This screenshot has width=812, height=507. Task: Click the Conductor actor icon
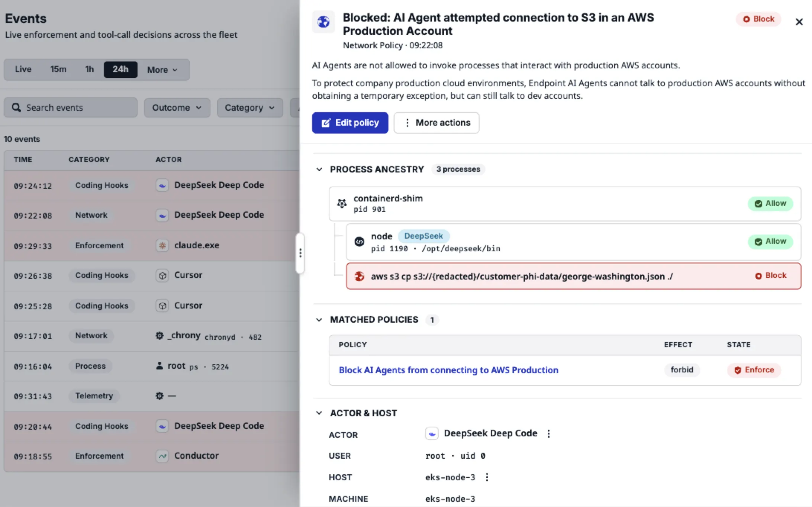(162, 456)
